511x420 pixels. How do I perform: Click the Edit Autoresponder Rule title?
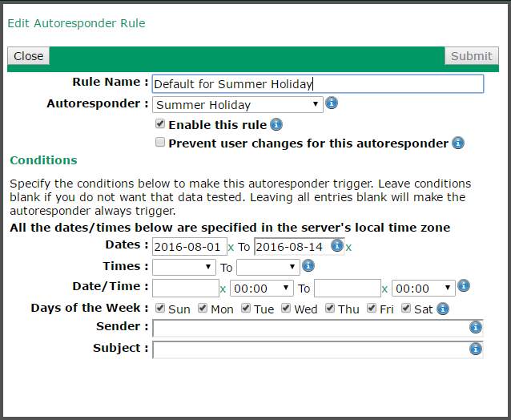(x=76, y=23)
